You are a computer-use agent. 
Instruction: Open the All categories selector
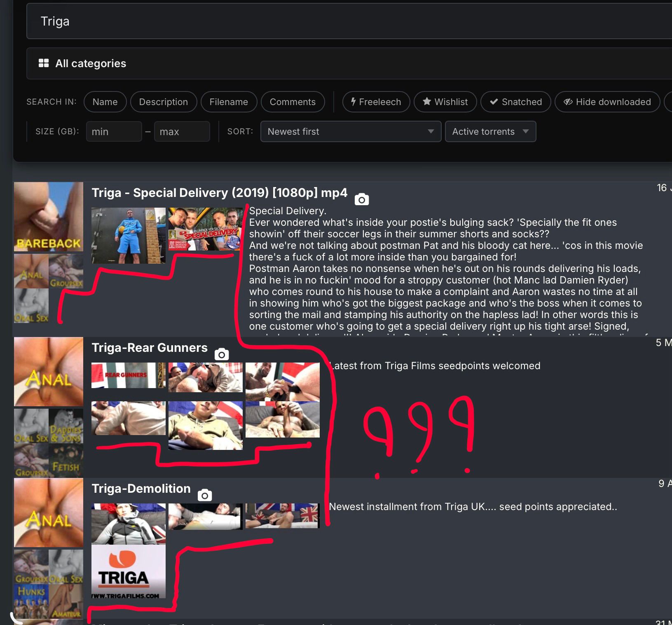tap(349, 63)
